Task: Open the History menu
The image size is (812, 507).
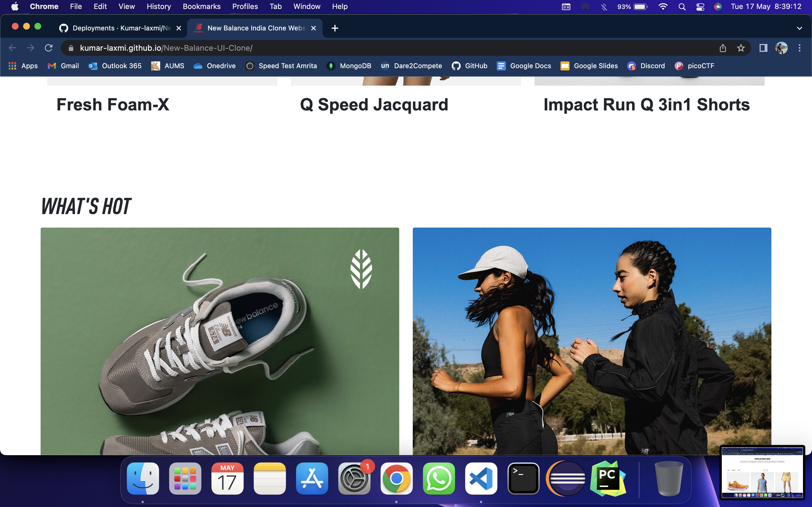Action: [158, 6]
